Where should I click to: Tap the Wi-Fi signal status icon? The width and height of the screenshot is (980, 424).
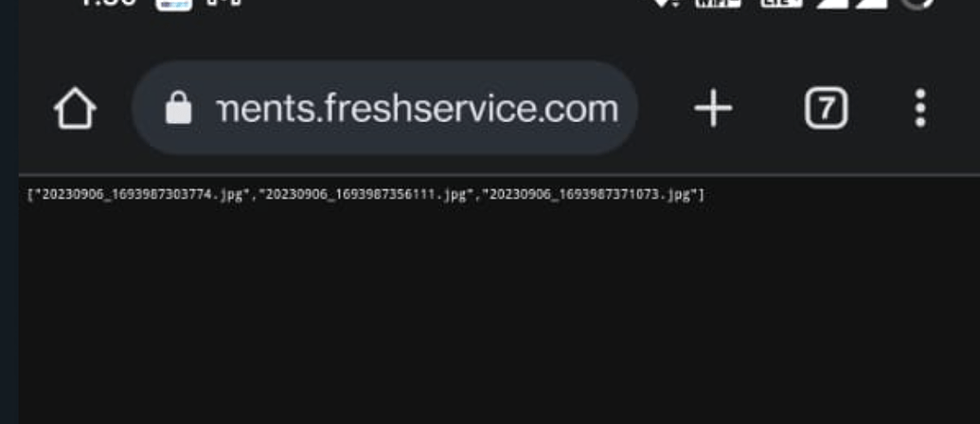click(x=667, y=3)
